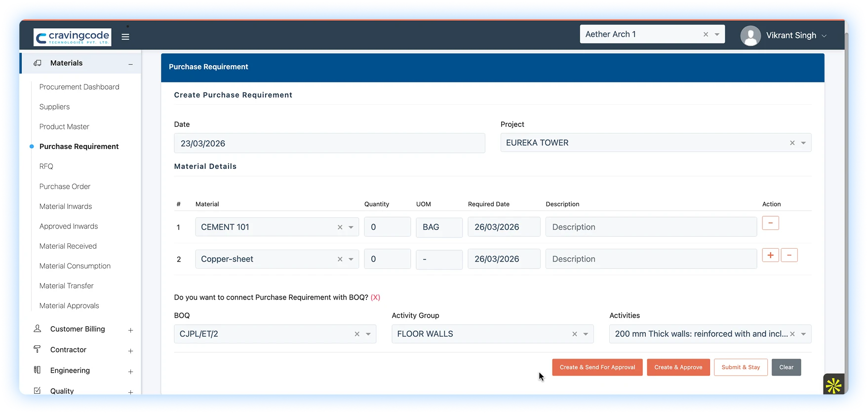Click the Date field showing 23/03/2026
This screenshot has height=414, width=868.
click(x=329, y=143)
